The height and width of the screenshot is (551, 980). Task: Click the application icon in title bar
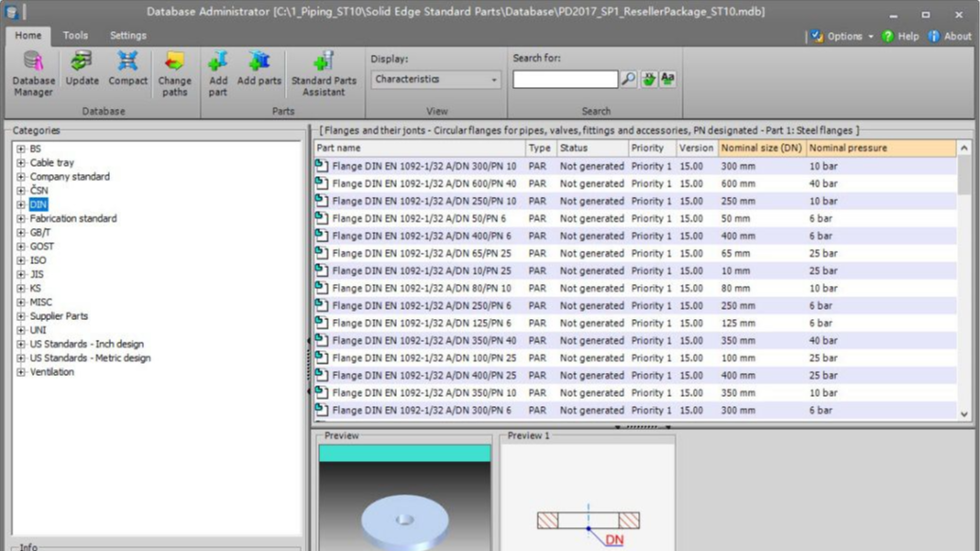pos(11,12)
